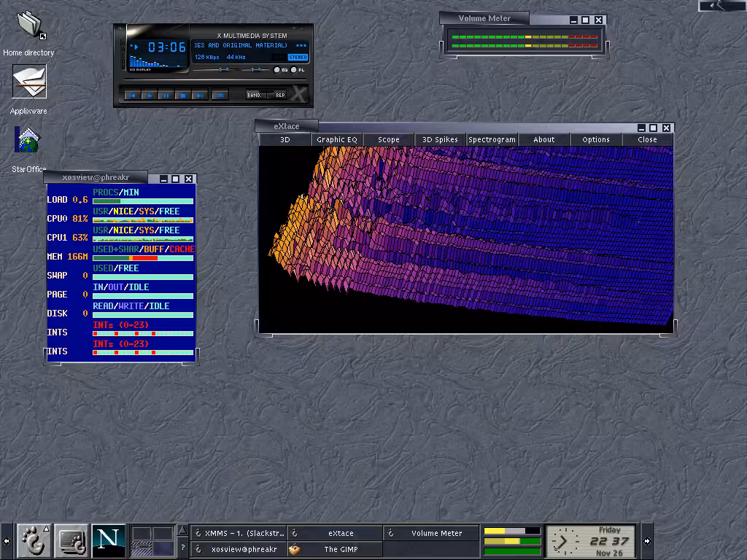This screenshot has height=560, width=747.
Task: Skip to the next track in XMMS
Action: click(x=200, y=96)
